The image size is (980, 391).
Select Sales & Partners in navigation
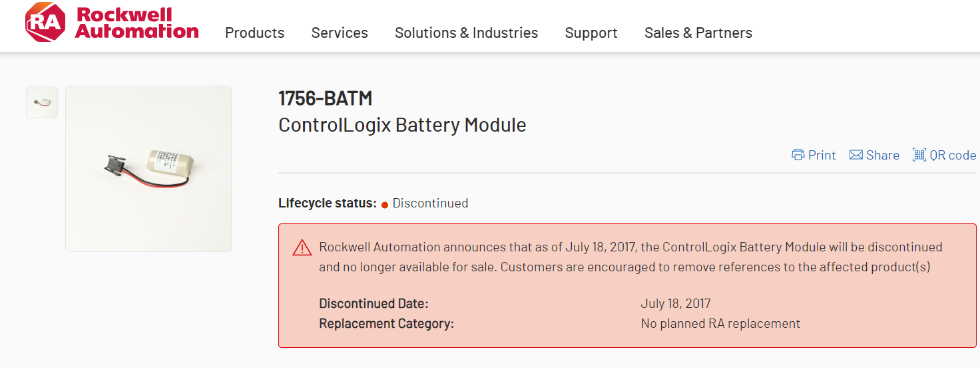(698, 33)
